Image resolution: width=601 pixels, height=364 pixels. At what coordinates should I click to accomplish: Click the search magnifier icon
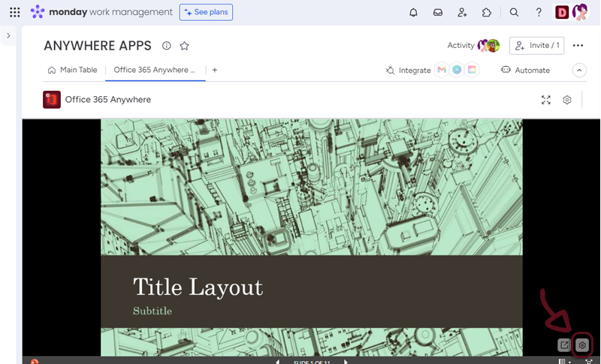pyautogui.click(x=514, y=12)
